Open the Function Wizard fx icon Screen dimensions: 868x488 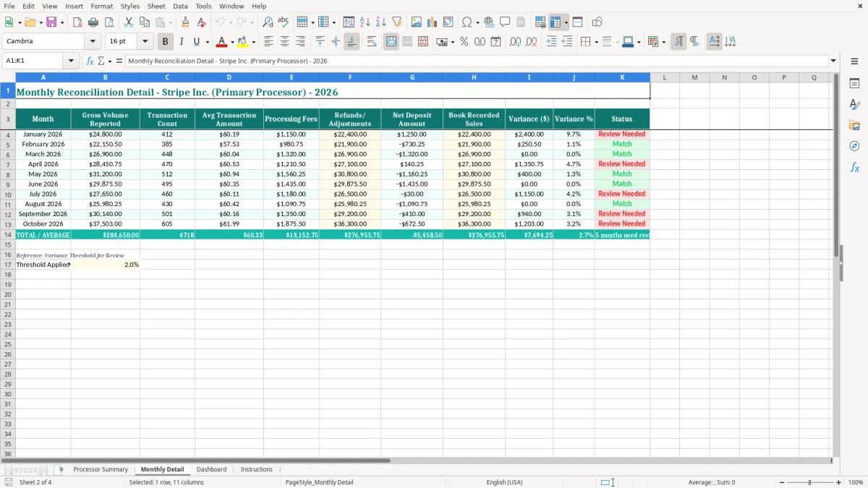(90, 61)
